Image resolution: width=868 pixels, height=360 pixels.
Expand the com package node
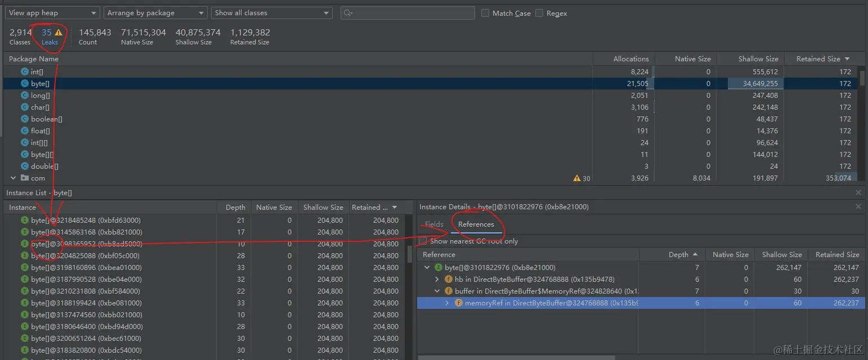[x=14, y=178]
